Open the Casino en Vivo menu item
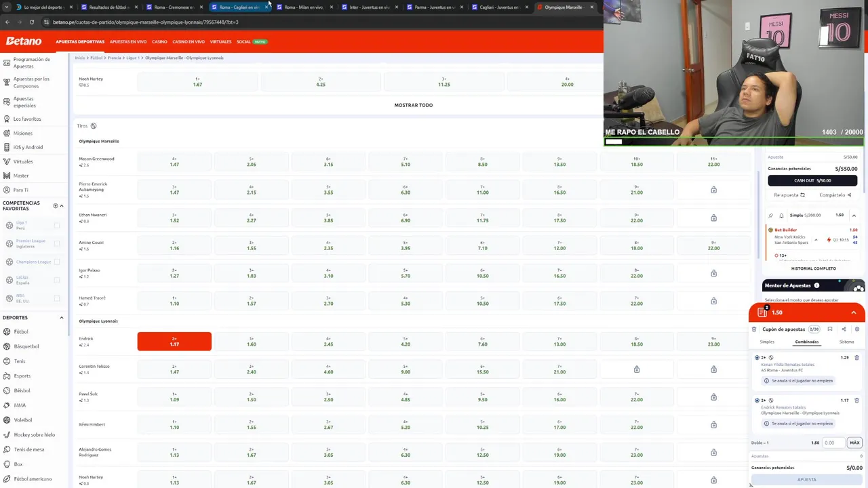The width and height of the screenshot is (868, 488). (189, 42)
